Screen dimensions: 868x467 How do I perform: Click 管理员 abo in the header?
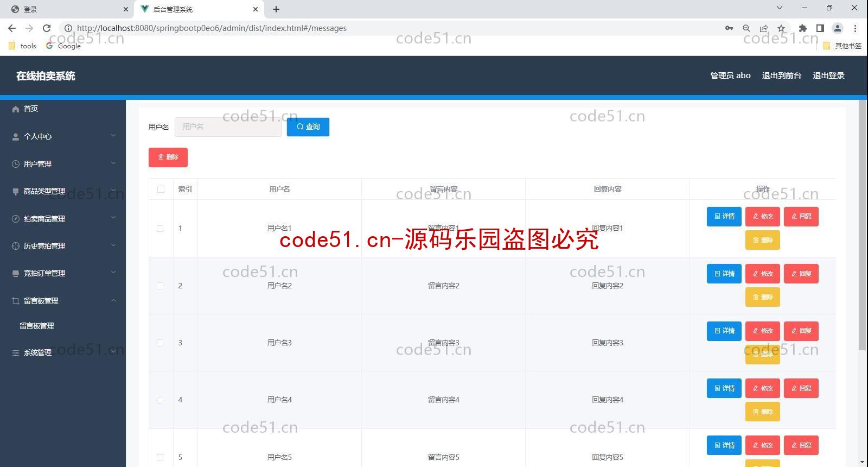tap(731, 76)
